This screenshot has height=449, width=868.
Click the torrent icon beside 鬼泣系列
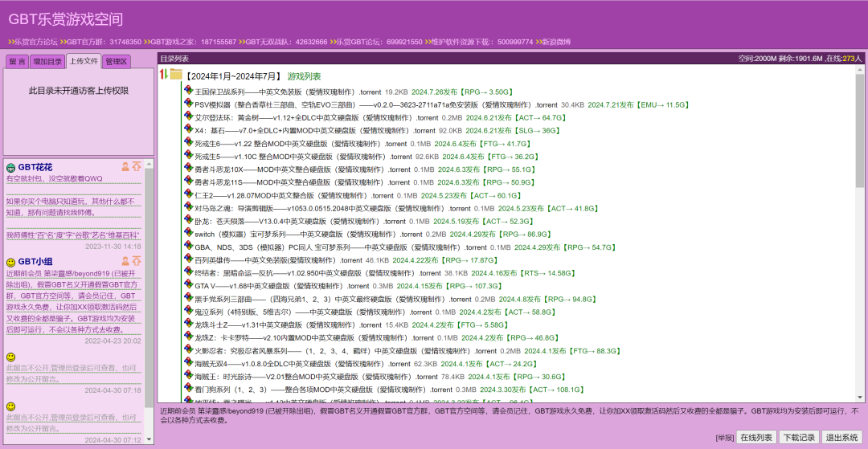click(x=188, y=310)
